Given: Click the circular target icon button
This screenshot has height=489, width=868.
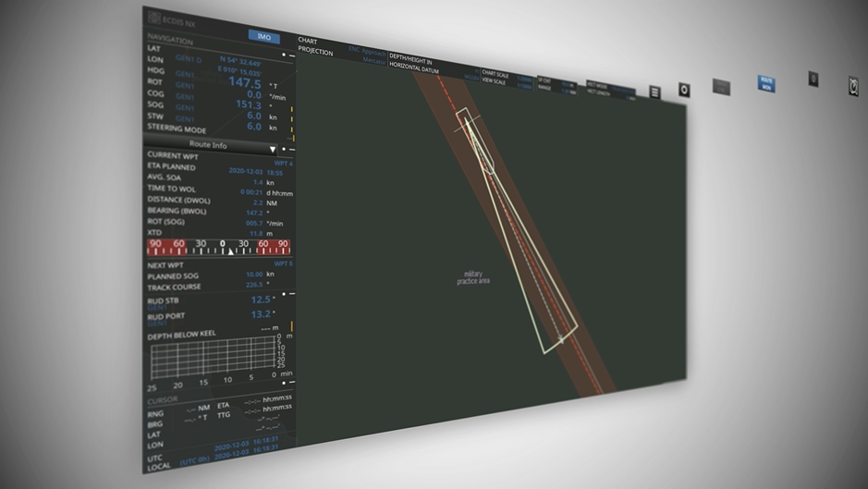Looking at the screenshot, I should pos(684,90).
